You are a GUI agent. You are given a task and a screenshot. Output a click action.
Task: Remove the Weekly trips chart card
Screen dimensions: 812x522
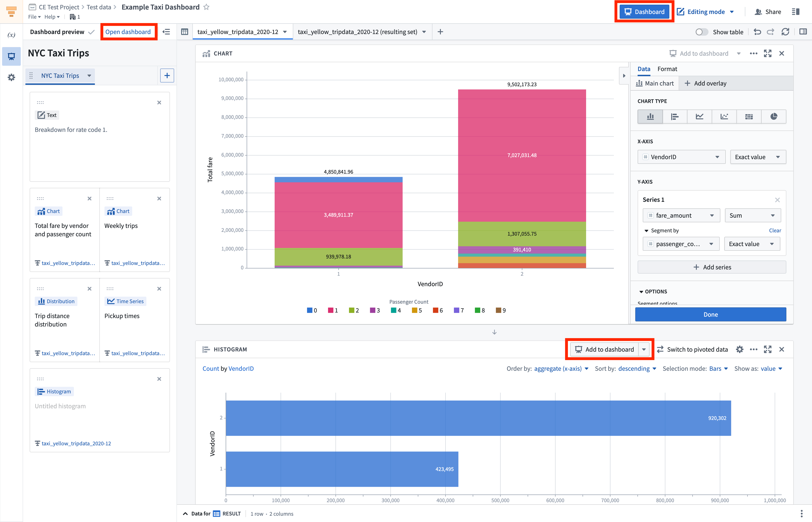[159, 199]
